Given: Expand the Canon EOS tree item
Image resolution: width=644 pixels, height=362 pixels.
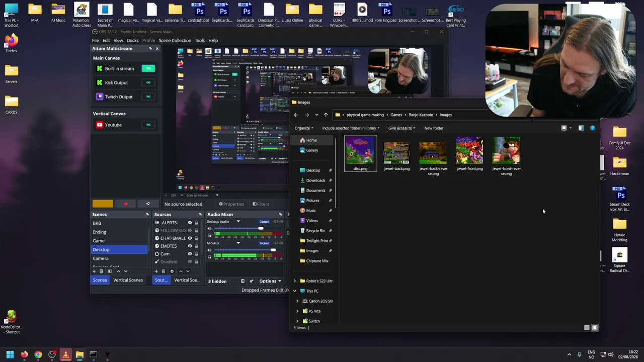Looking at the screenshot, I should tap(297, 301).
